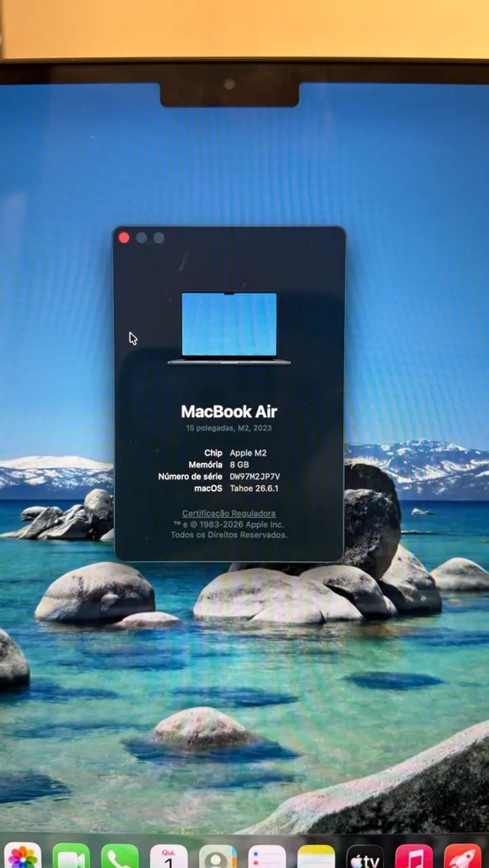Open the red rocket app icon in Dock

(463, 856)
